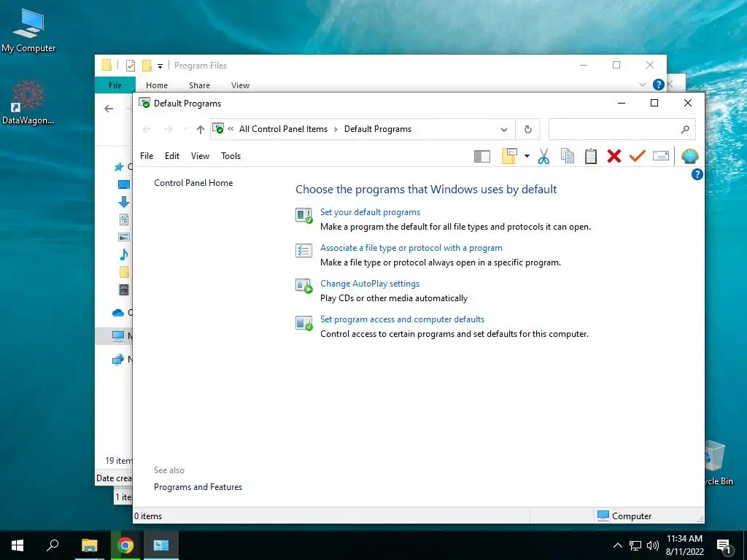Open Set your default programs link
Viewport: 747px width, 560px height.
pos(370,212)
